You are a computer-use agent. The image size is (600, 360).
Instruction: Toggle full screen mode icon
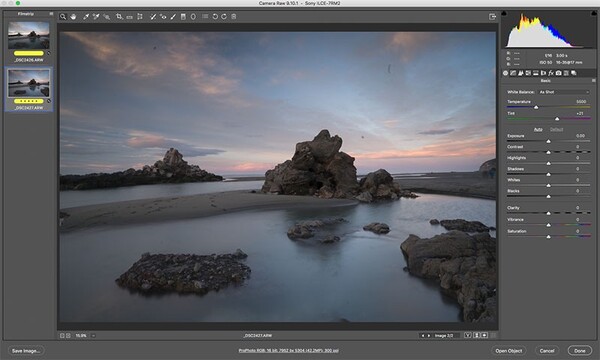coord(492,17)
